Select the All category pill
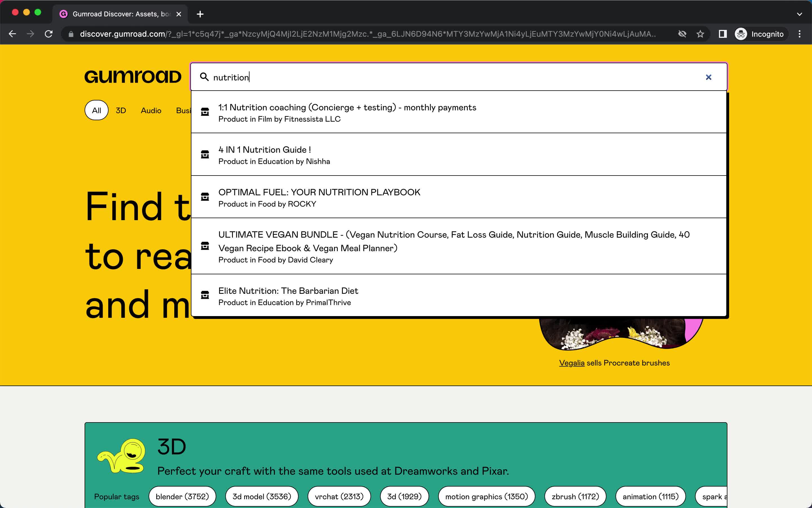Image resolution: width=812 pixels, height=508 pixels. [x=96, y=110]
